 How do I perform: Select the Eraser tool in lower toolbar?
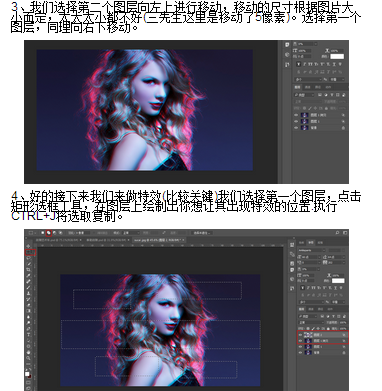click(29, 305)
